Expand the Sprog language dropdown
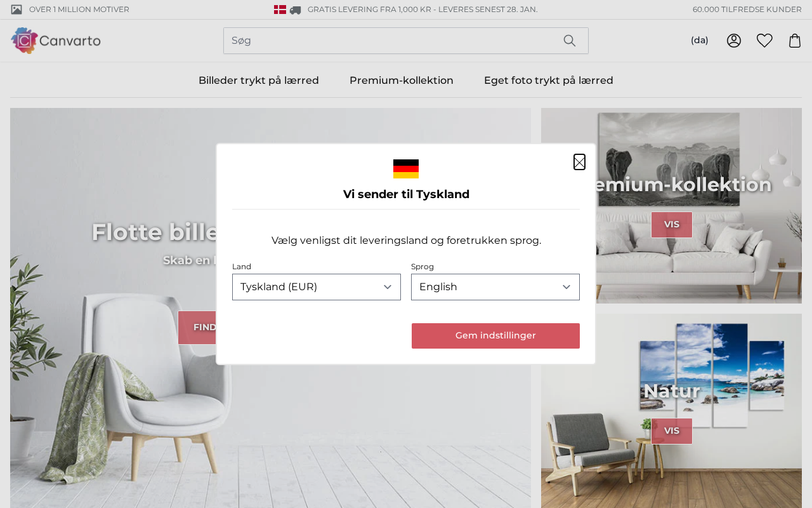Viewport: 812px width, 508px height. (x=495, y=287)
